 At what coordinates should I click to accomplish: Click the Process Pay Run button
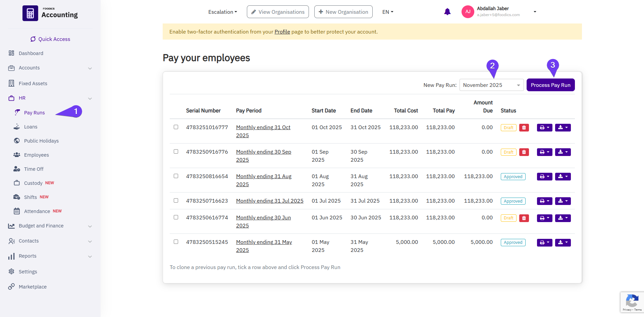(550, 85)
